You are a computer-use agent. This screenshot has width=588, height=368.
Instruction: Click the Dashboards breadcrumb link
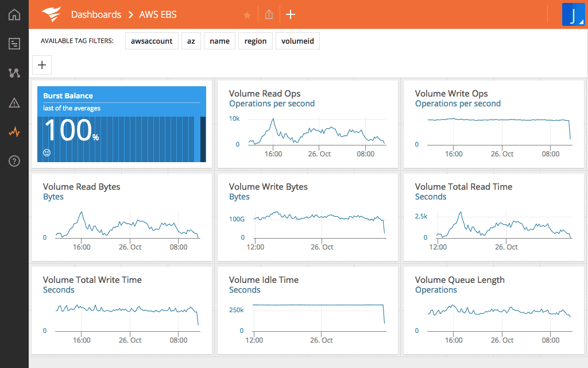[x=96, y=14]
